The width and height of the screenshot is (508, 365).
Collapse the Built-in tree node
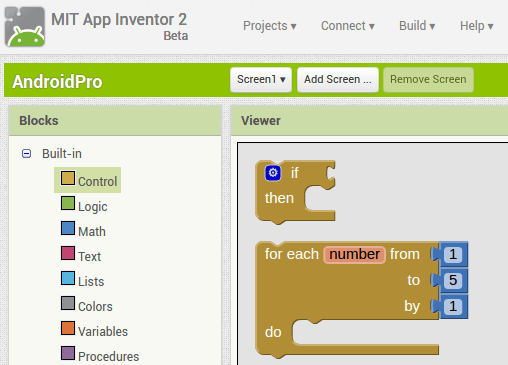(26, 154)
